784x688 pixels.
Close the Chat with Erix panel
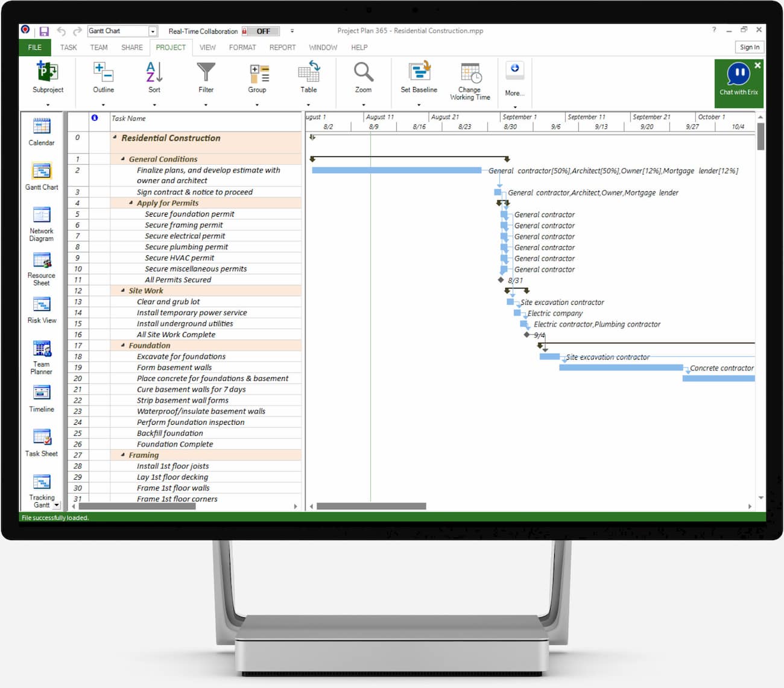[757, 65]
